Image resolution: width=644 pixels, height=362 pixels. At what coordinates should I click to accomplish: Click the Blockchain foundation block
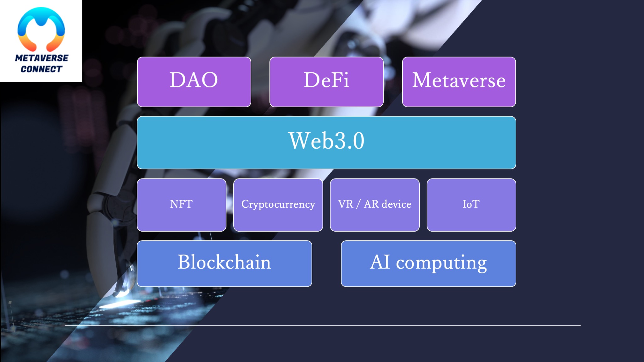[225, 262]
